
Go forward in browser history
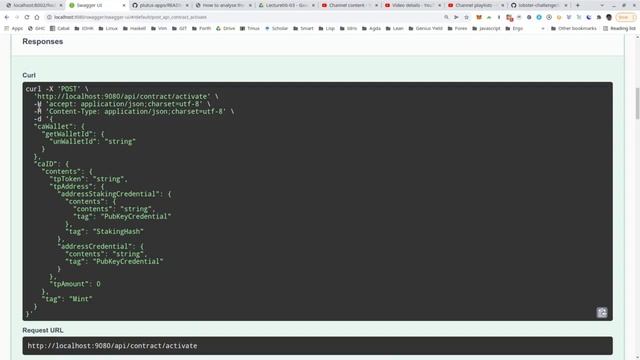coord(17,17)
